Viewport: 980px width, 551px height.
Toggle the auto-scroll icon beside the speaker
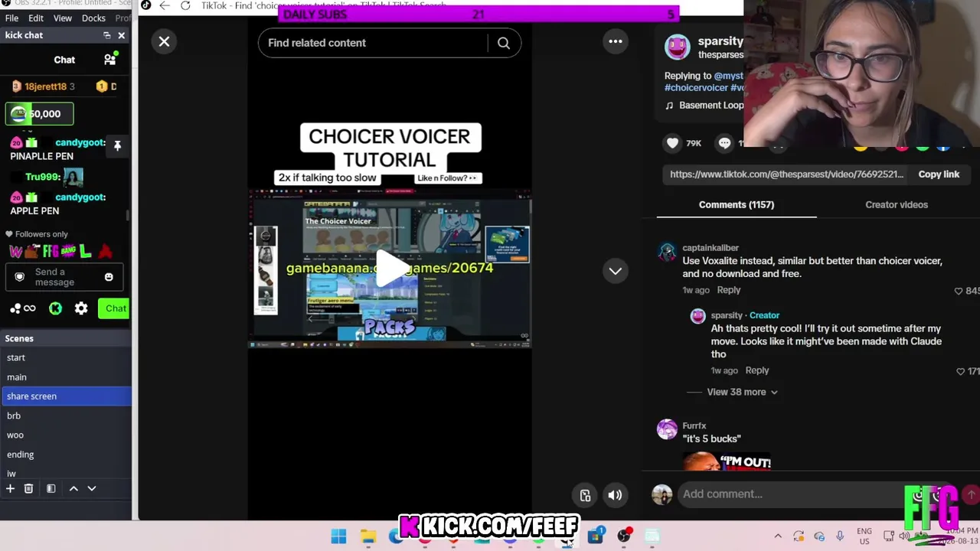585,495
